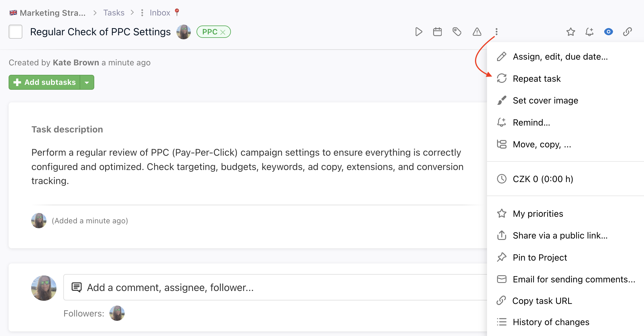This screenshot has width=644, height=336.
Task: Click the follower avatar next to Followers
Action: click(x=117, y=313)
